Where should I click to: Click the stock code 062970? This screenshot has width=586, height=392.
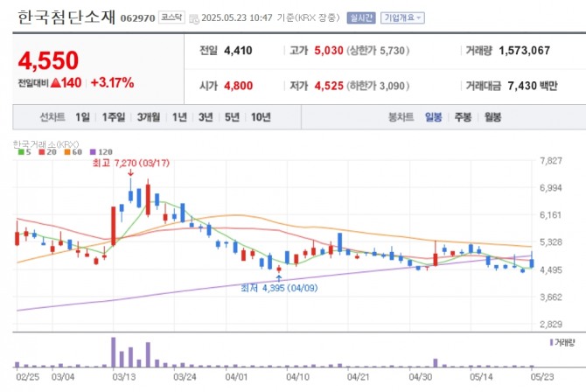click(x=137, y=18)
